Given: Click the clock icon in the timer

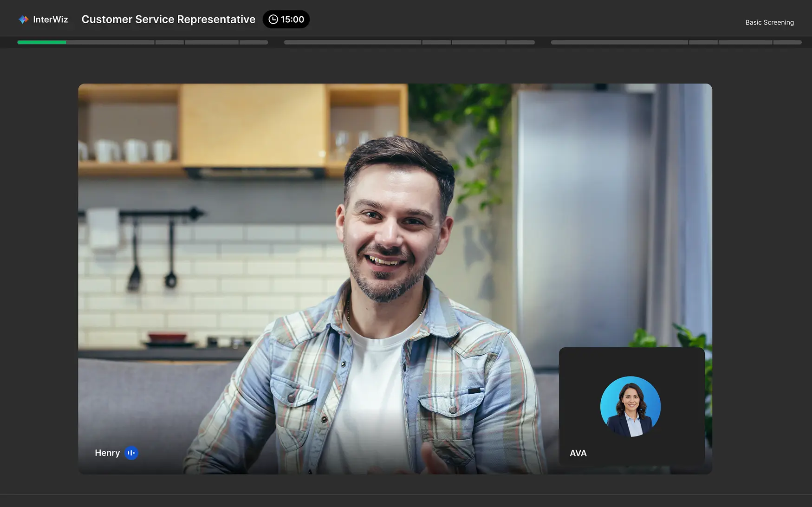Looking at the screenshot, I should 273,19.
